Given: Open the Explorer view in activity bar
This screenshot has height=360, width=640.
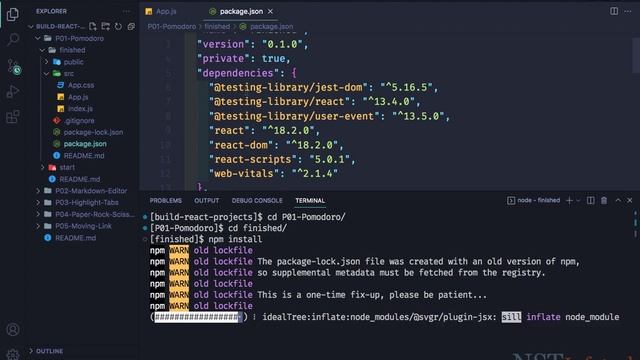Looking at the screenshot, I should (13, 15).
